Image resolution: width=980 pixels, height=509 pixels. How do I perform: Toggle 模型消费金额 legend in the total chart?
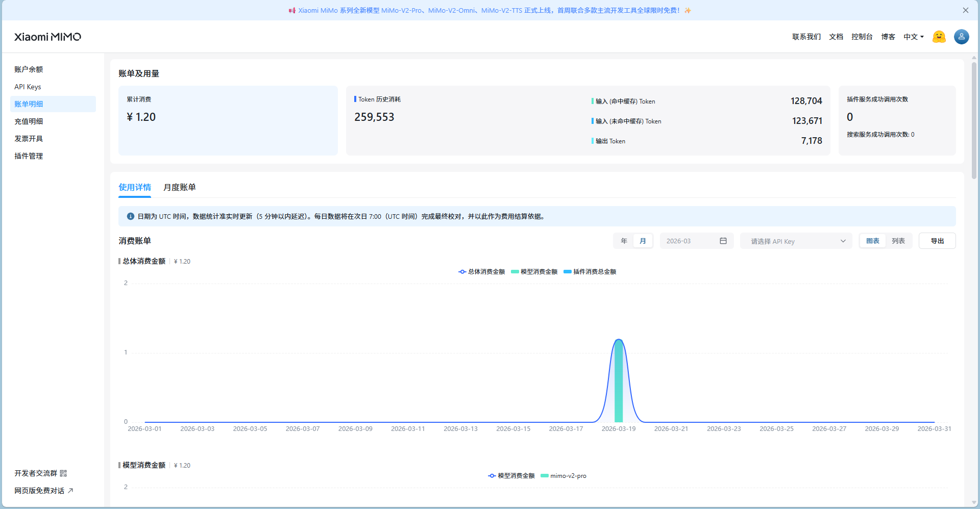click(x=534, y=272)
